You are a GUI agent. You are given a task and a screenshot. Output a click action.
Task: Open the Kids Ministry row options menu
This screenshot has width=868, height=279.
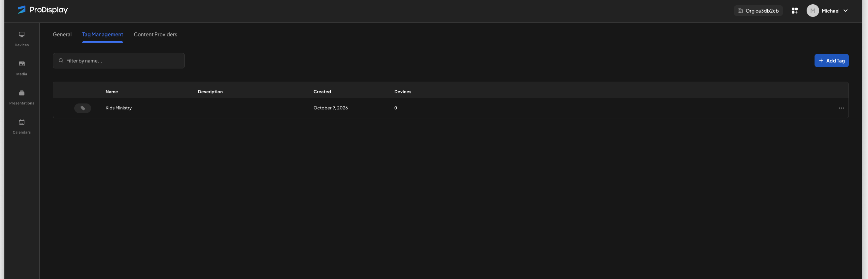coord(841,108)
